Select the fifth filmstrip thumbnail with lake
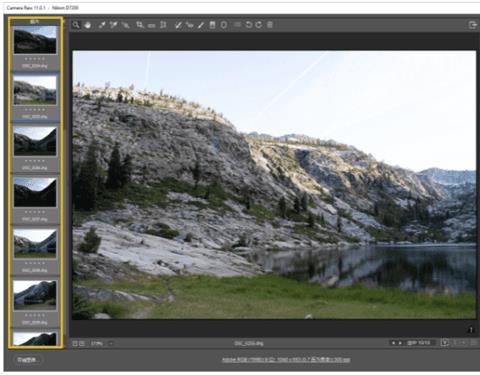 35,244
